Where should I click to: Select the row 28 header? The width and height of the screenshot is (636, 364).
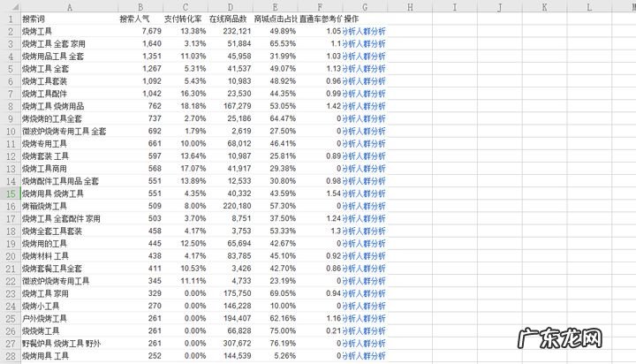pyautogui.click(x=10, y=356)
